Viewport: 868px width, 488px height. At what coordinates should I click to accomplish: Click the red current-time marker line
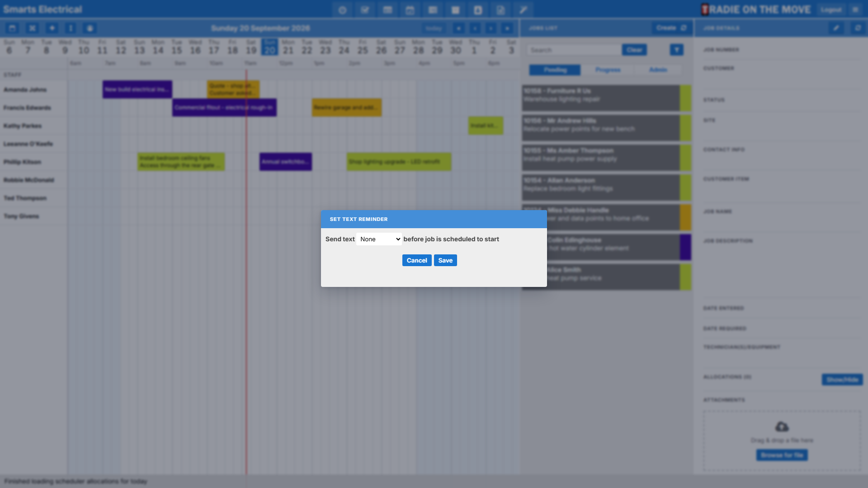click(246, 271)
